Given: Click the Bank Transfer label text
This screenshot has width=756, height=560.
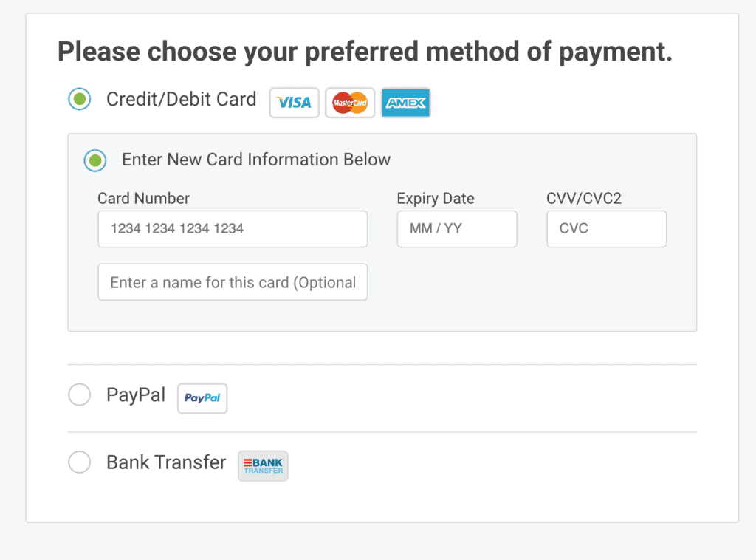Looking at the screenshot, I should coord(165,462).
